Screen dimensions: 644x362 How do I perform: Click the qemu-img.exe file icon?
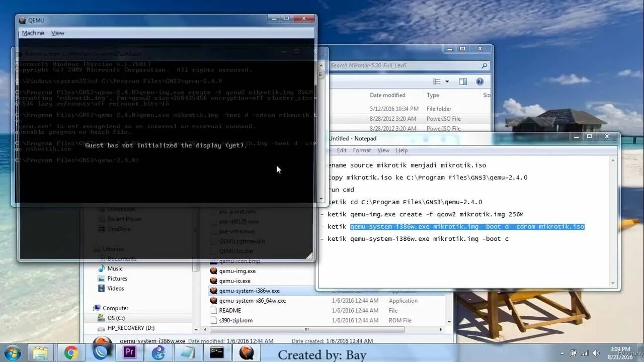[213, 271]
